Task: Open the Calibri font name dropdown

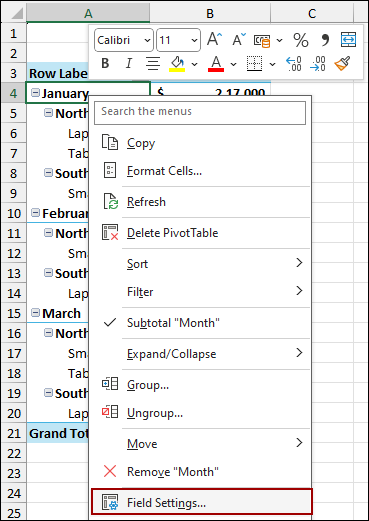Action: [147, 40]
